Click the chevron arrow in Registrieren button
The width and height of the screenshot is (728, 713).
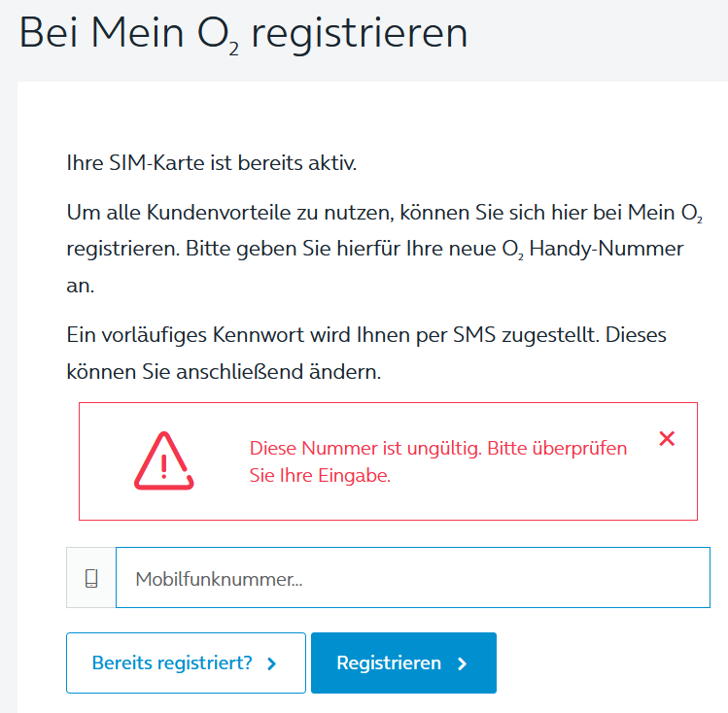coord(462,663)
